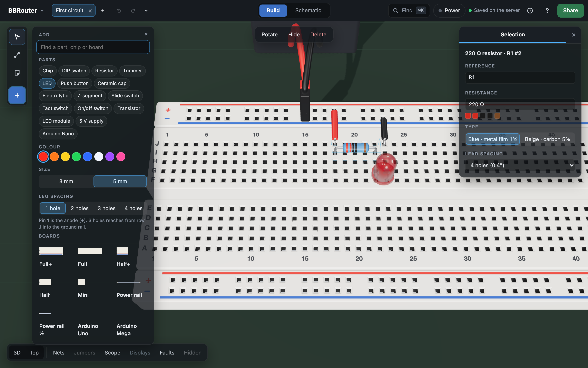Choose the 3 mm LED size

(x=66, y=181)
